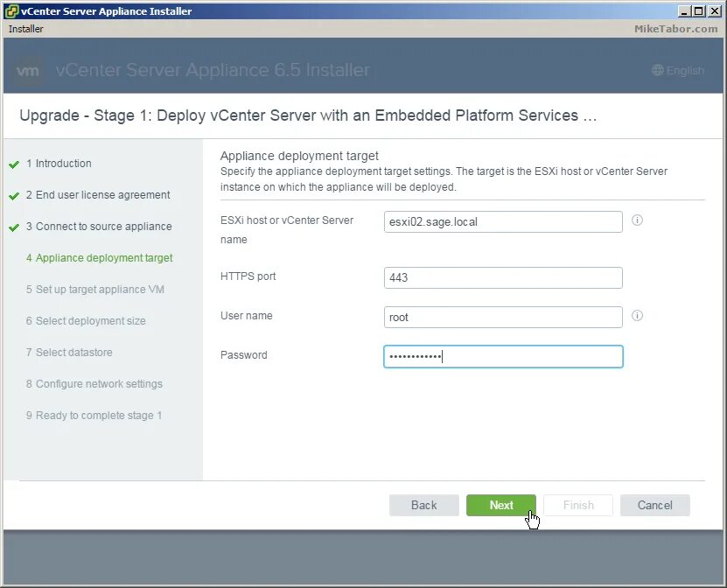Click info icon beside User name field
This screenshot has width=727, height=588.
[x=637, y=316]
